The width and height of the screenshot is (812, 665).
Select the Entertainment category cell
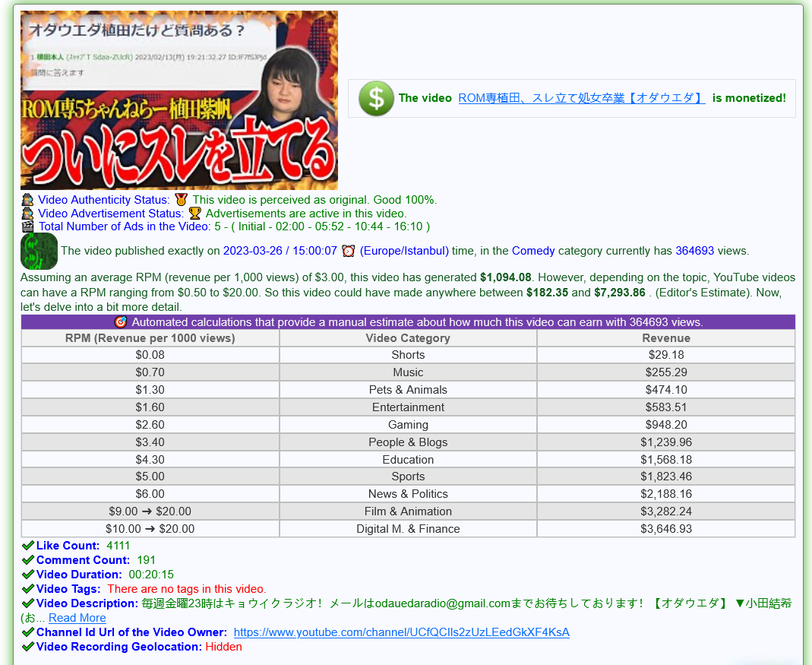coord(408,407)
